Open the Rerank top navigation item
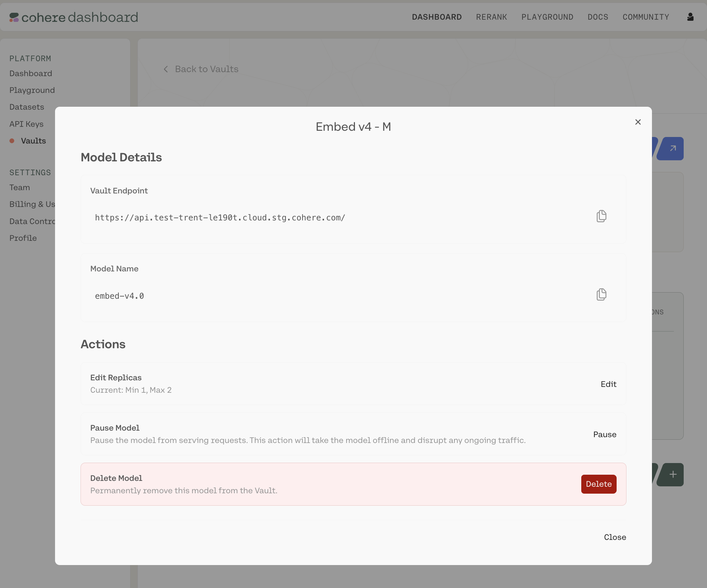 point(491,17)
